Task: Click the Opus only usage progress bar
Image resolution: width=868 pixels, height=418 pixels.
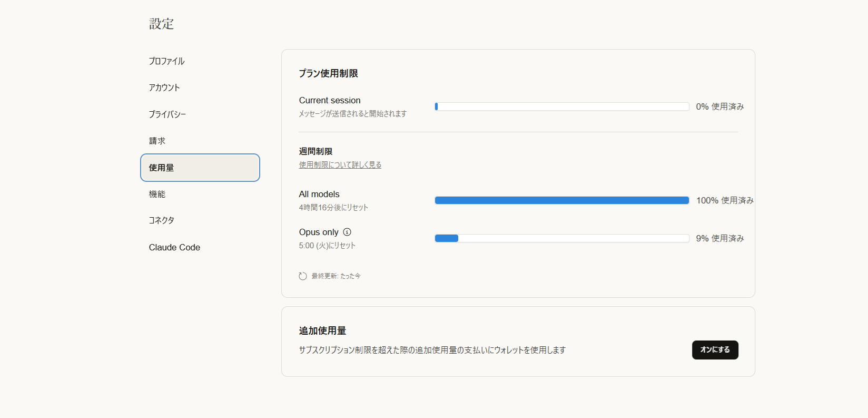Action: (561, 238)
